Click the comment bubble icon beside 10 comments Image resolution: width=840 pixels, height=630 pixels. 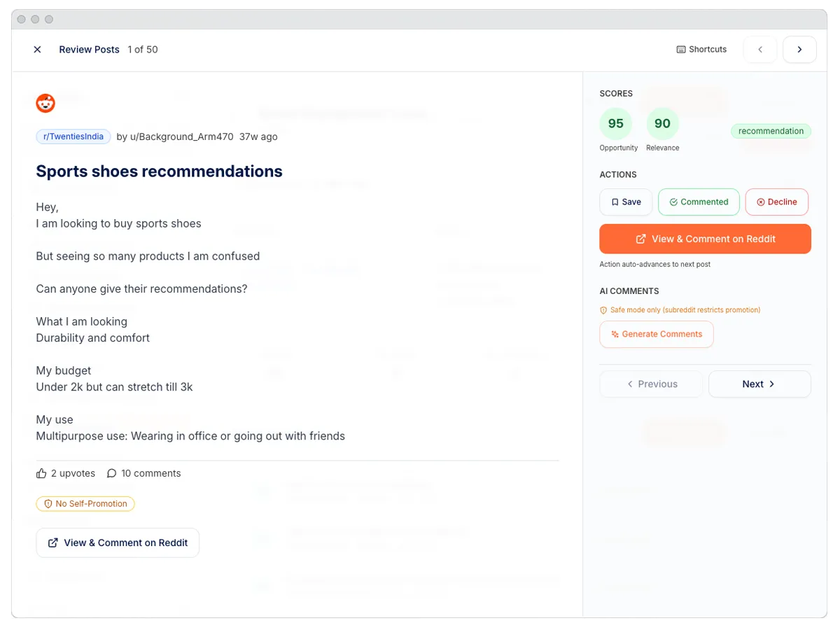(112, 472)
